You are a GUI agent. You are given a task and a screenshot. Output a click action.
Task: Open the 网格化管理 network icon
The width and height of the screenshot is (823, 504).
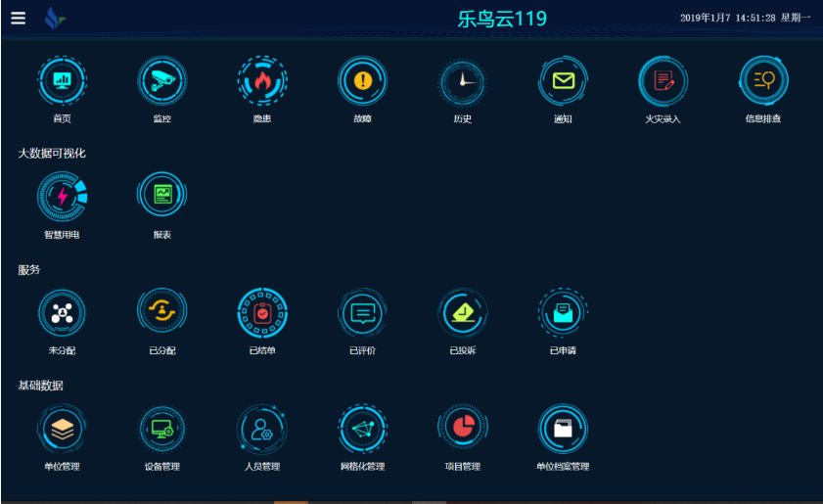pyautogui.click(x=363, y=429)
